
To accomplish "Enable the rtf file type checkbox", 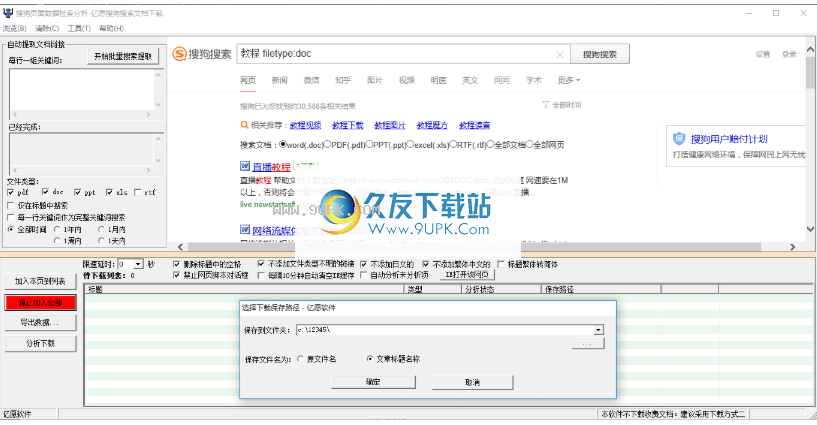I will pyautogui.click(x=138, y=192).
